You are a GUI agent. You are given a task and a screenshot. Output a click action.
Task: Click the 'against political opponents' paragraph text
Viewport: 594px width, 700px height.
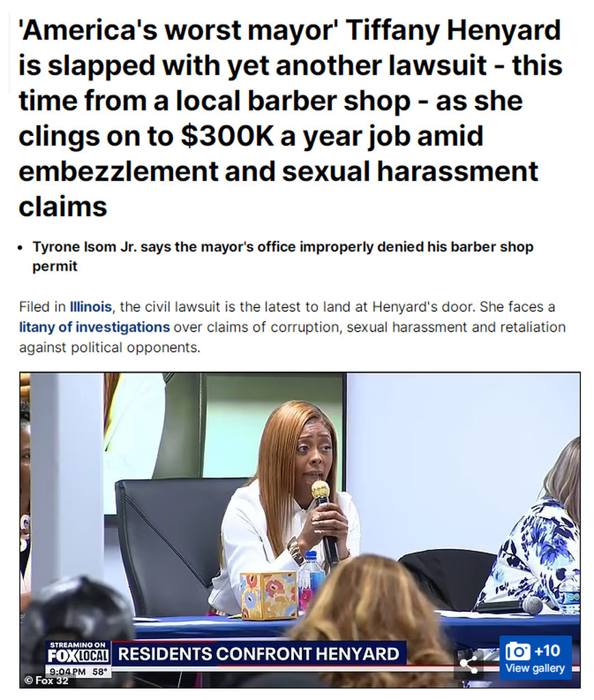pyautogui.click(x=110, y=347)
